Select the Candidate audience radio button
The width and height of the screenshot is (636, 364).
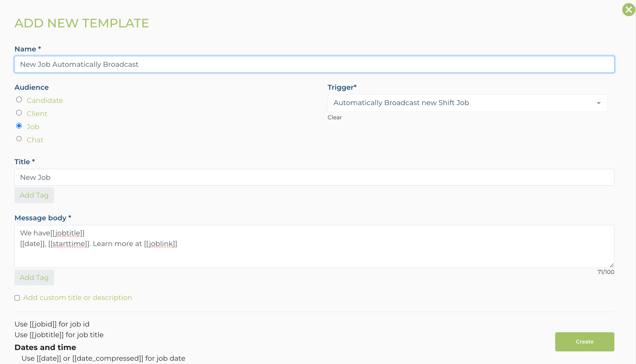click(19, 100)
